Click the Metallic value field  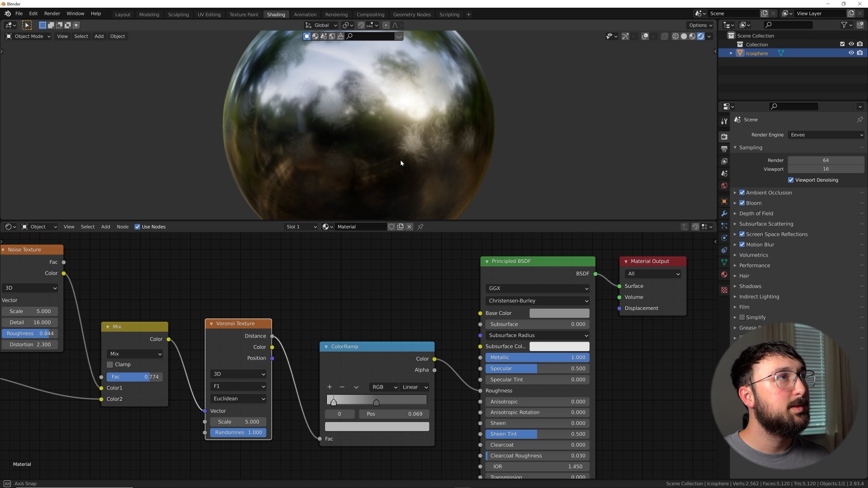point(537,358)
